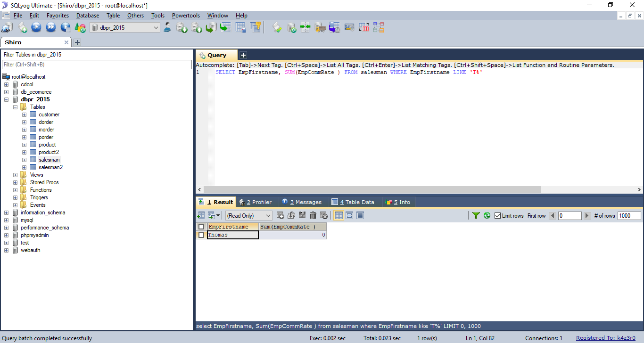Switch to the Messages tab

302,202
